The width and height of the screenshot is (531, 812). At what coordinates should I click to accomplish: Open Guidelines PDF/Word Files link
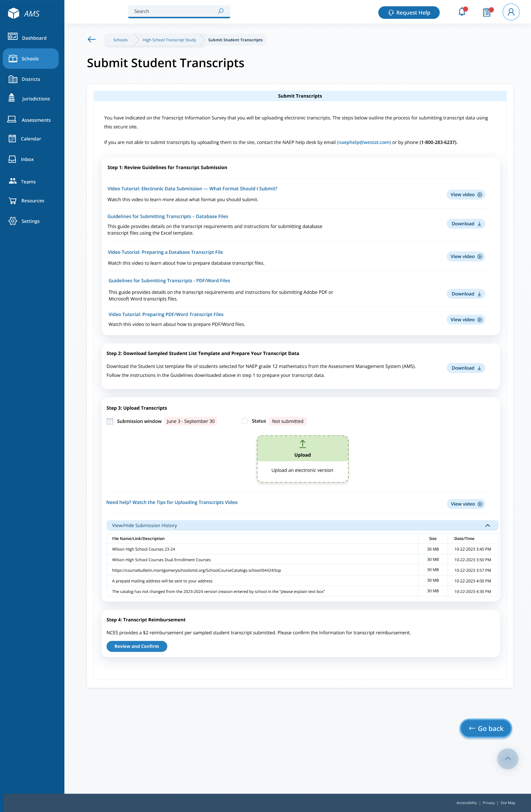click(x=170, y=280)
